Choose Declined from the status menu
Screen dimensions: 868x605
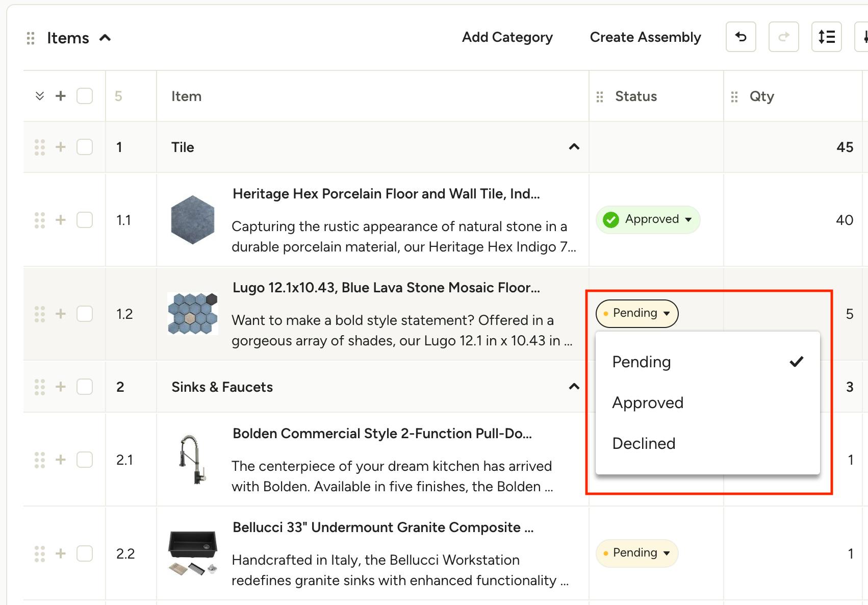pyautogui.click(x=644, y=443)
